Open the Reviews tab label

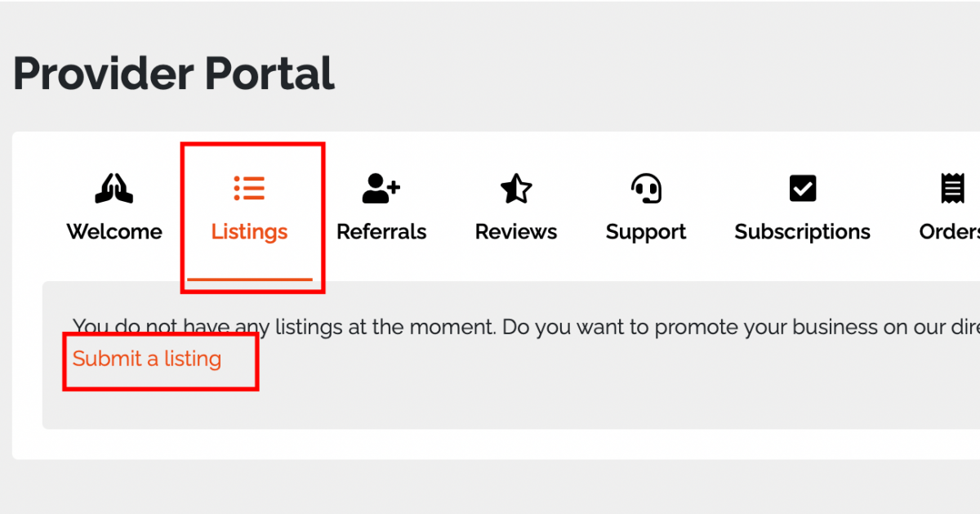(516, 232)
